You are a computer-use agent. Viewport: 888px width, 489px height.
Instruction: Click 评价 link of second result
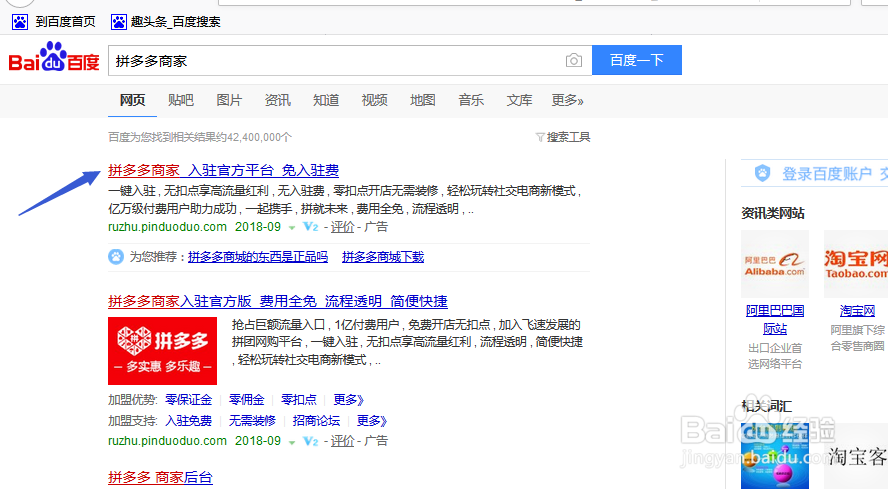[x=343, y=441]
